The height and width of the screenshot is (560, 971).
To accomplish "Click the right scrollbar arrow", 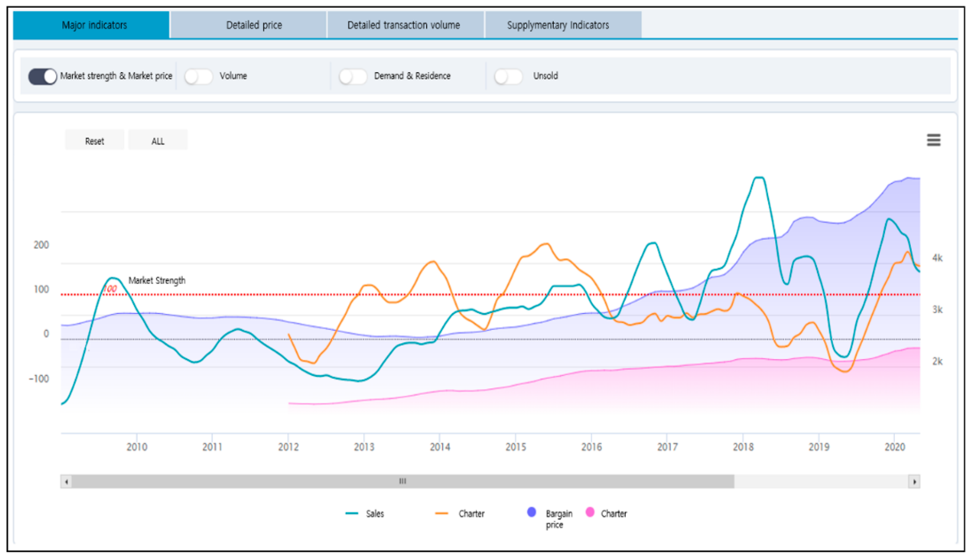I will (x=914, y=482).
